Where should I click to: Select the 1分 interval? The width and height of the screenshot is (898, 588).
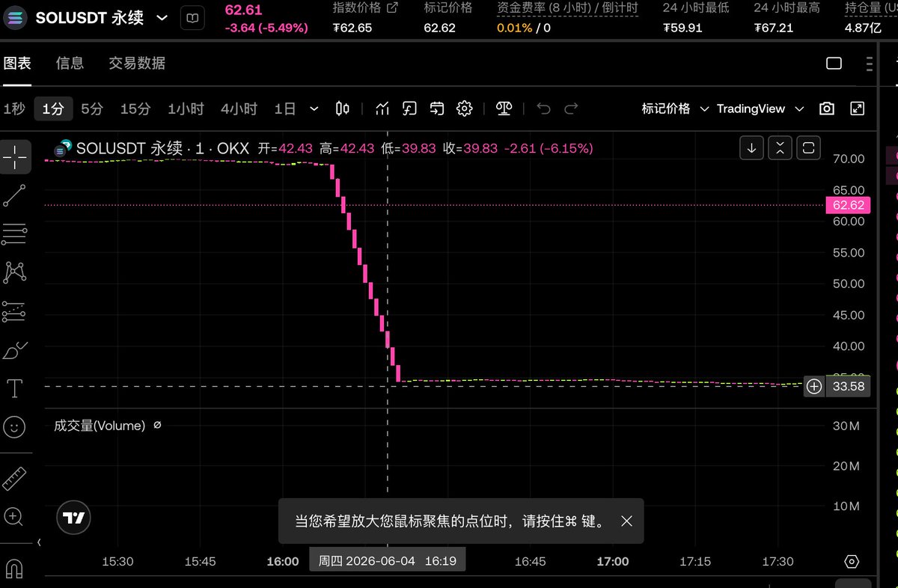[x=53, y=108]
